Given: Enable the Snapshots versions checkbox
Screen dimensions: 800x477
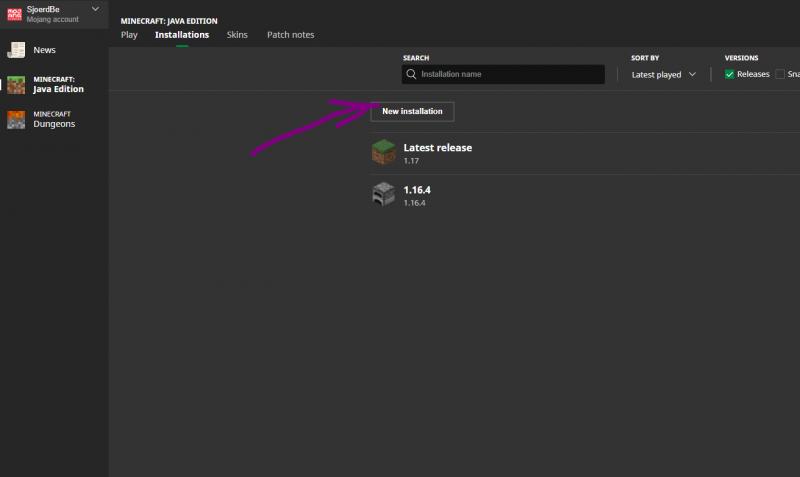Looking at the screenshot, I should (x=780, y=74).
